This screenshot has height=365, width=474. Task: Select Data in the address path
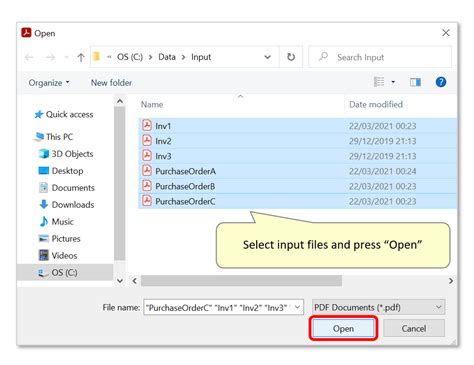[x=167, y=57]
